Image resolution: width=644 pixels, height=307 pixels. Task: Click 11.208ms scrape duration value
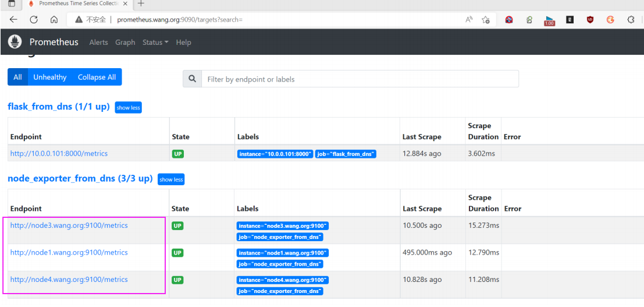pos(484,280)
